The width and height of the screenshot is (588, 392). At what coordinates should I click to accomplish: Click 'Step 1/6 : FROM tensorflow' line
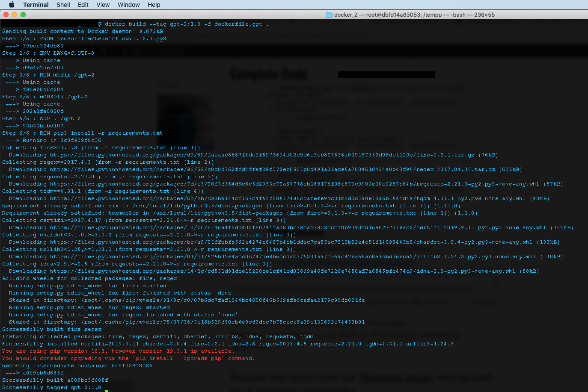tap(84, 38)
